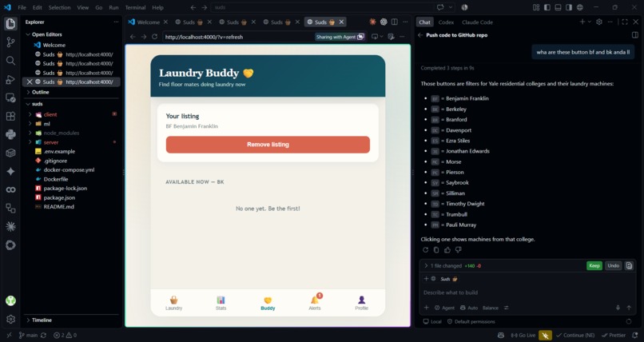
Task: Open the Extensions view in activity bar
Action: tap(10, 116)
